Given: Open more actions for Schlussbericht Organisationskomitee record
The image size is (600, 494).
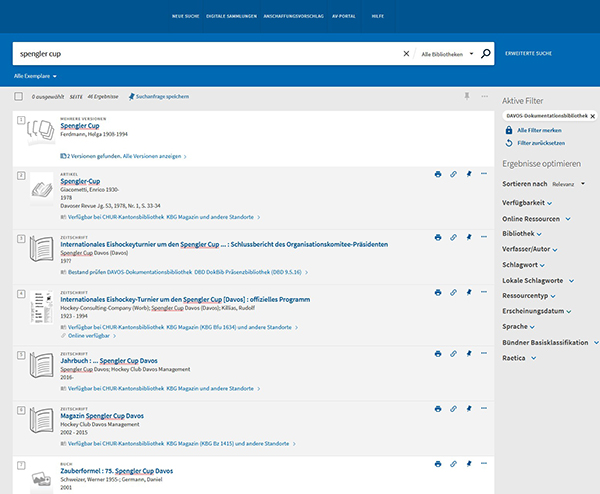Looking at the screenshot, I should point(484,237).
